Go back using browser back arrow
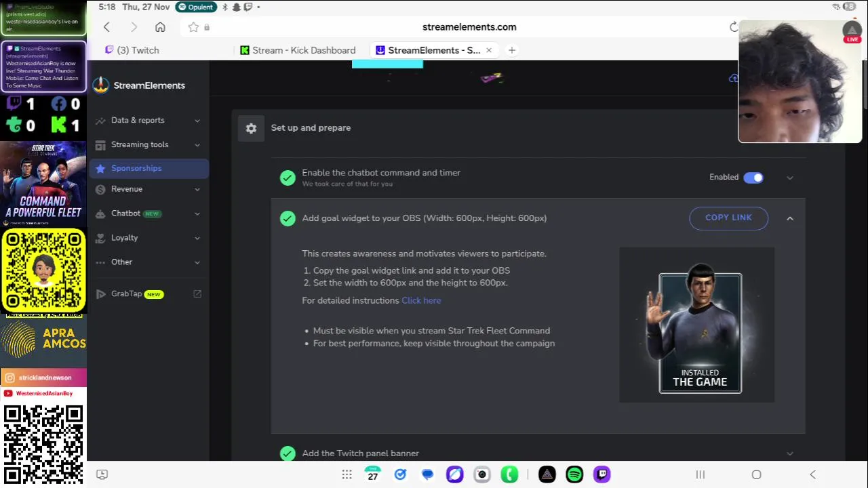 pyautogui.click(x=106, y=27)
